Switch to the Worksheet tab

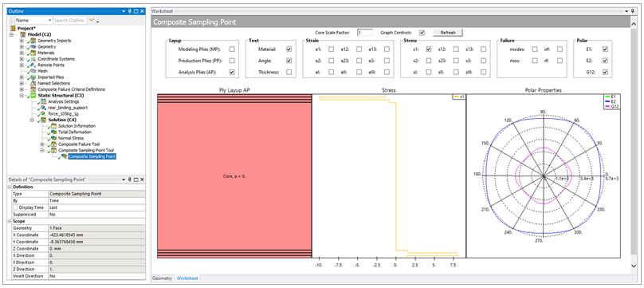187,278
